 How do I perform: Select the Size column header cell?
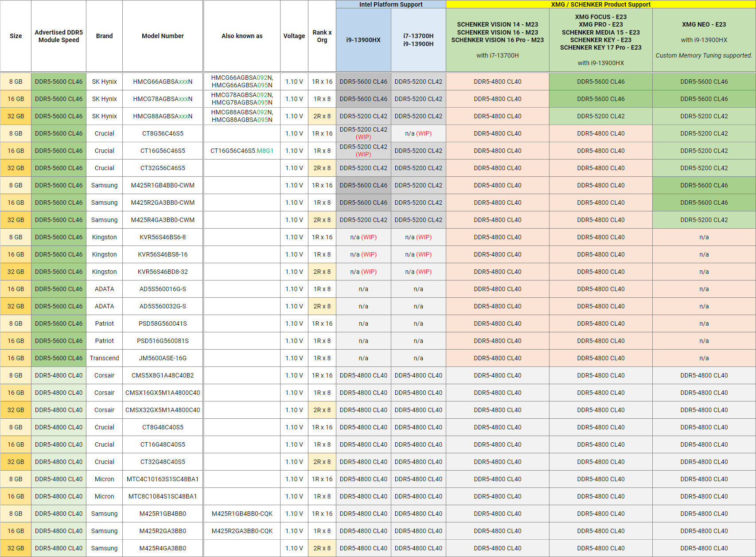(x=16, y=36)
